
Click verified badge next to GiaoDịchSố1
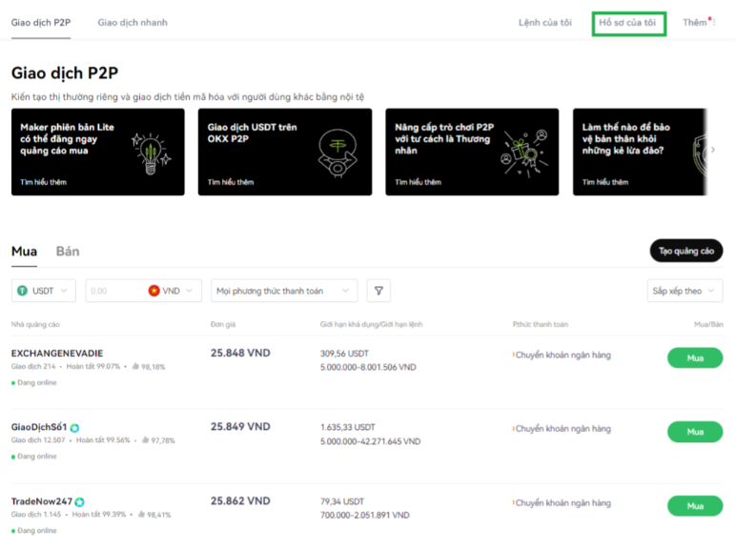coord(74,428)
